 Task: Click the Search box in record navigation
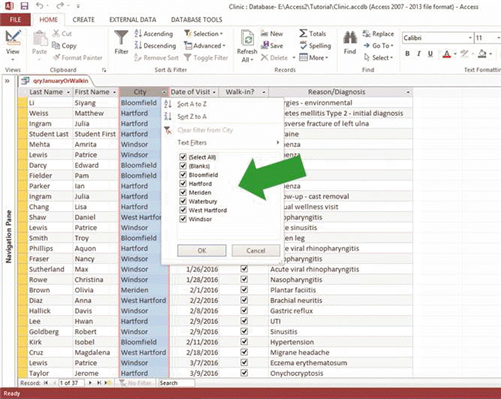176,383
